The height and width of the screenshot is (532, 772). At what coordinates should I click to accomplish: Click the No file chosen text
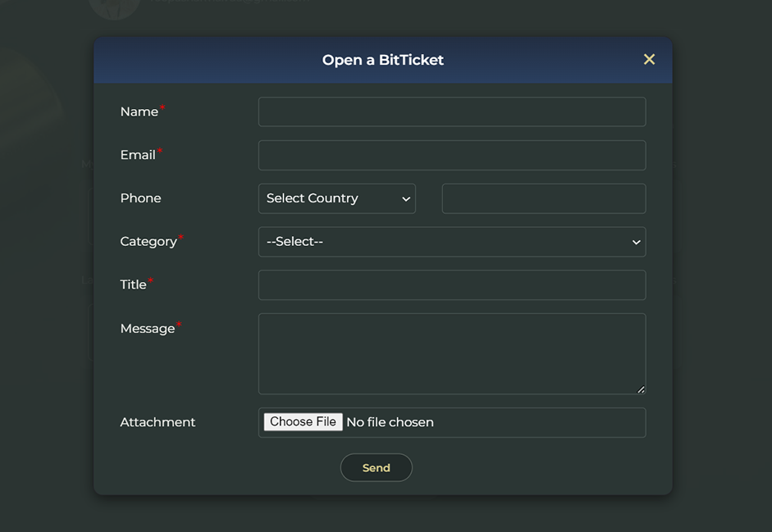point(390,422)
